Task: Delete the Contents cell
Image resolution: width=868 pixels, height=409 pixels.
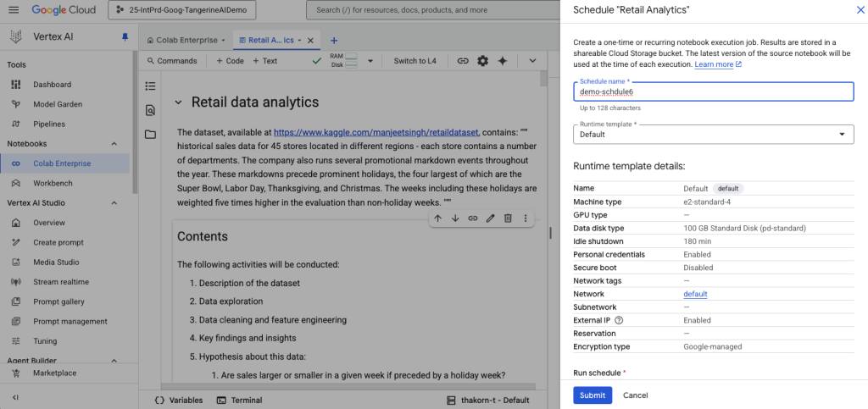Action: (508, 218)
